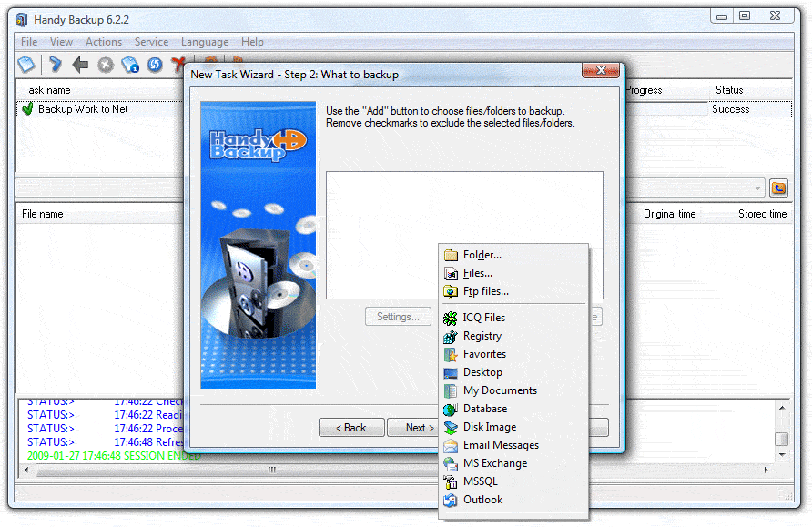Click the New Task toolbar icon
Viewport: 812px width, 527px height.
[x=26, y=65]
